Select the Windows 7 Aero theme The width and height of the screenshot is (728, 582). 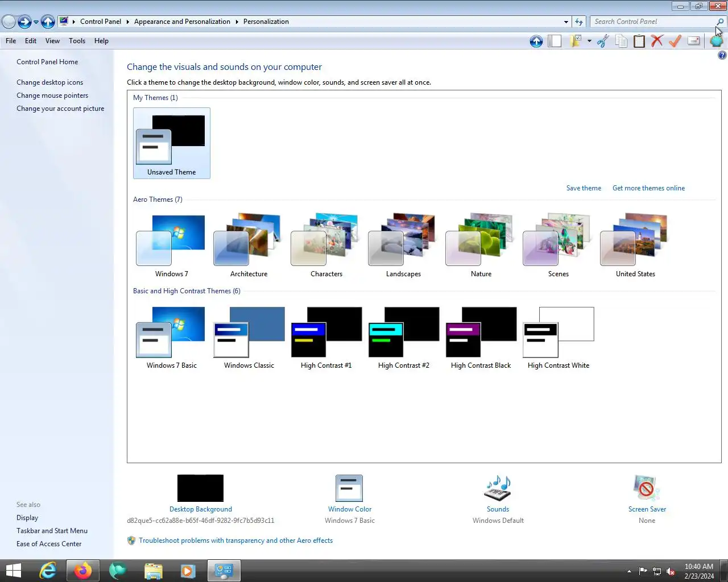[171, 246]
